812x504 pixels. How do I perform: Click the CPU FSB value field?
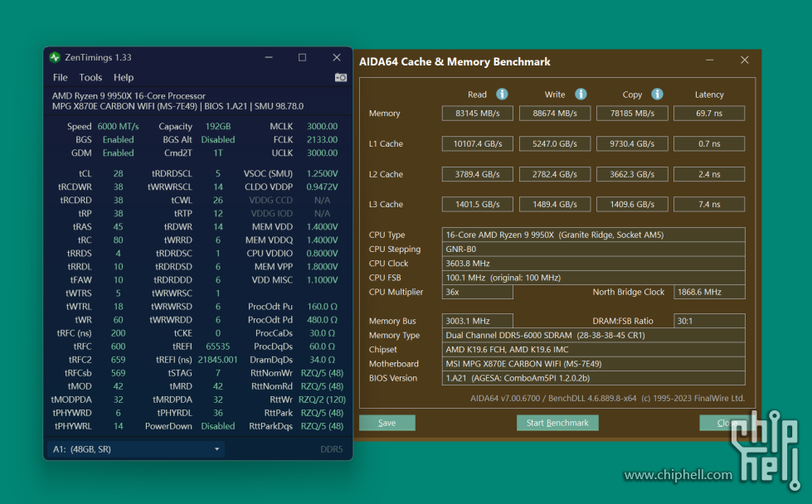click(x=594, y=278)
